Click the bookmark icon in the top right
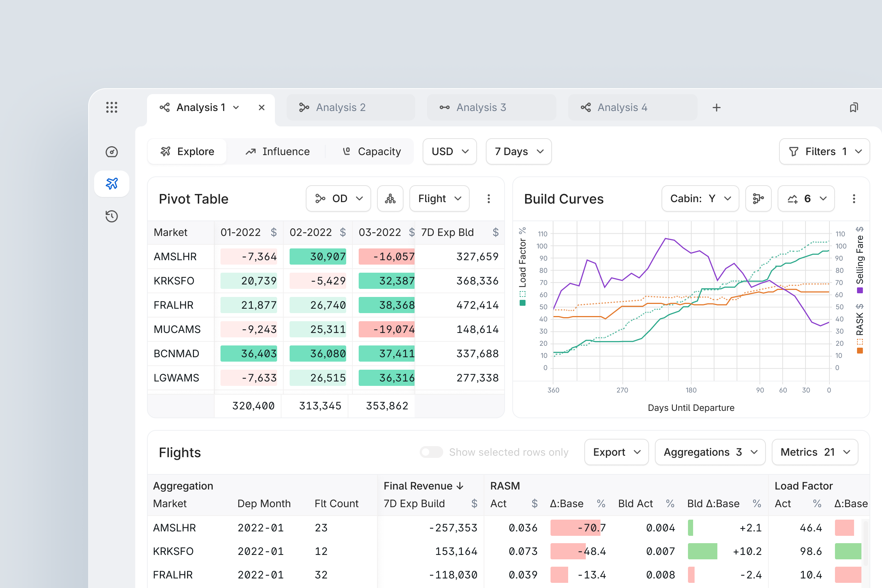This screenshot has width=882, height=588. (855, 108)
